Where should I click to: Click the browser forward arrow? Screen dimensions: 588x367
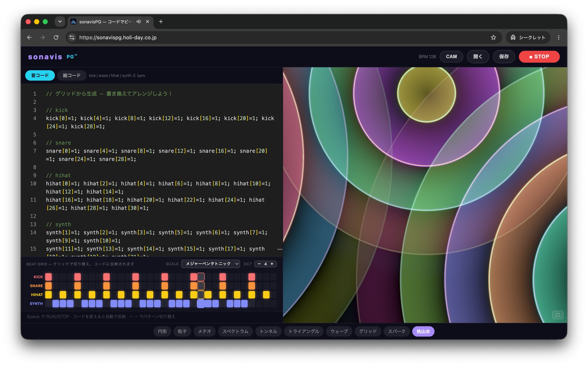coord(43,37)
